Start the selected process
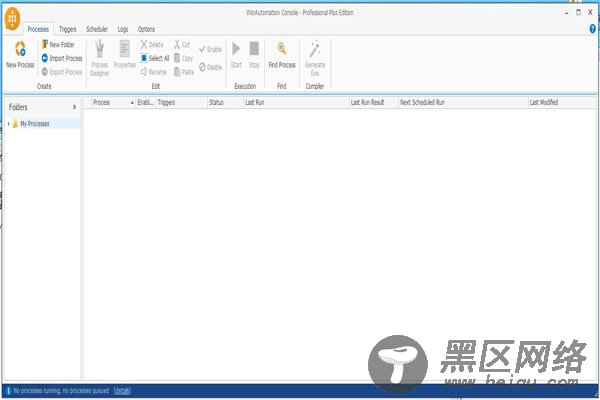The width and height of the screenshot is (600, 400). click(236, 54)
